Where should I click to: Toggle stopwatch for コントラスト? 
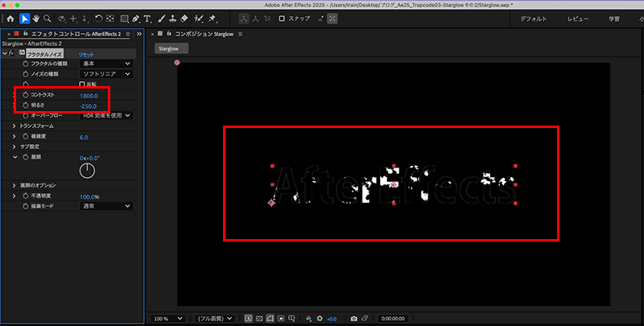click(x=26, y=95)
